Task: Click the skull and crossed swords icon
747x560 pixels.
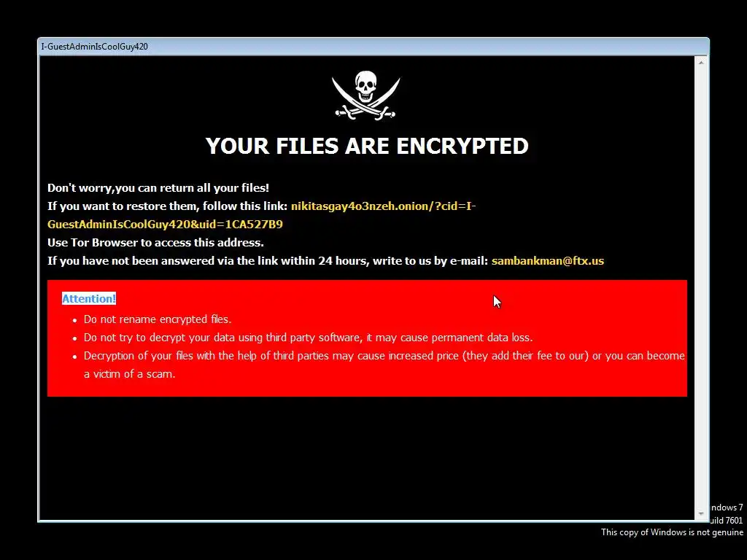Action: [x=366, y=96]
